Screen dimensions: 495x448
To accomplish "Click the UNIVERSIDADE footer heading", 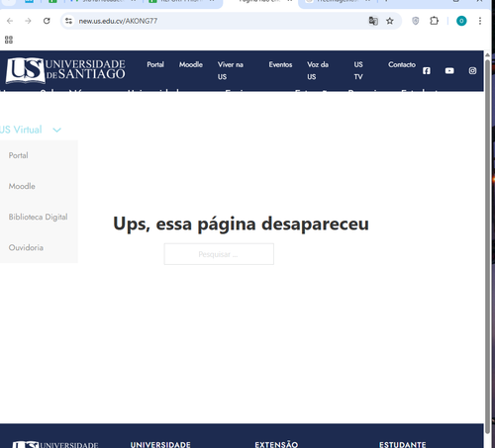I will [160, 444].
